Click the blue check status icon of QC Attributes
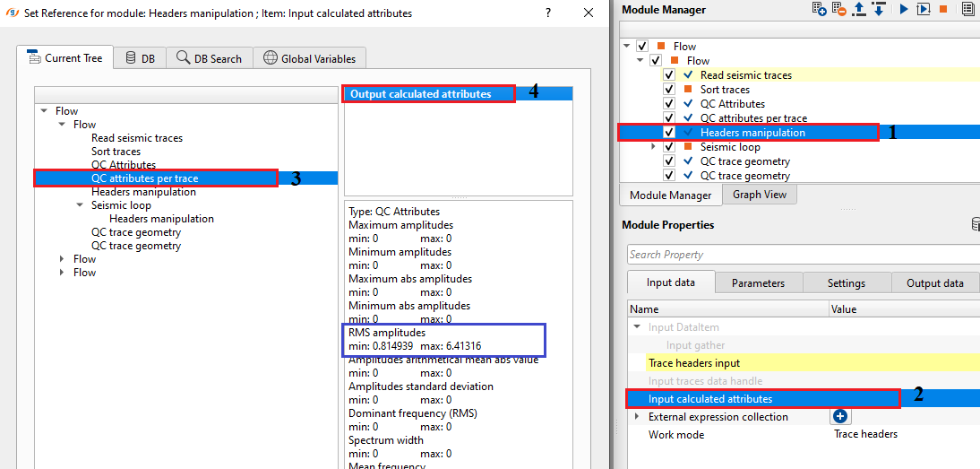This screenshot has width=980, height=469. coord(688,104)
